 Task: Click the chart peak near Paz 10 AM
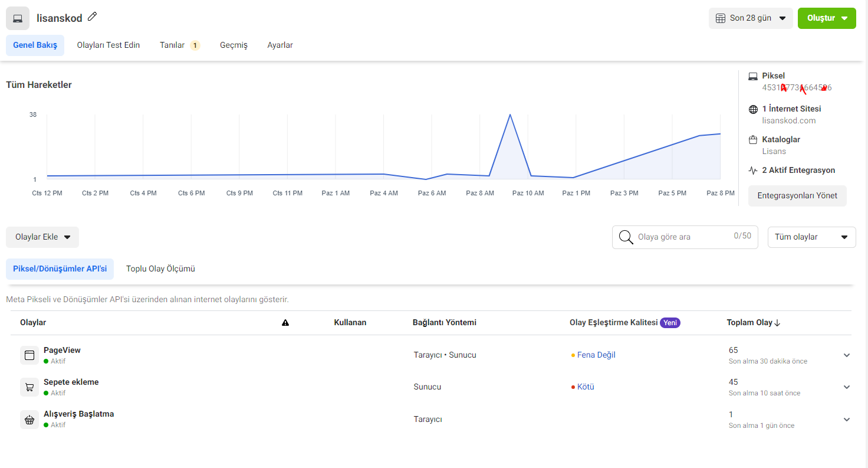pos(510,114)
